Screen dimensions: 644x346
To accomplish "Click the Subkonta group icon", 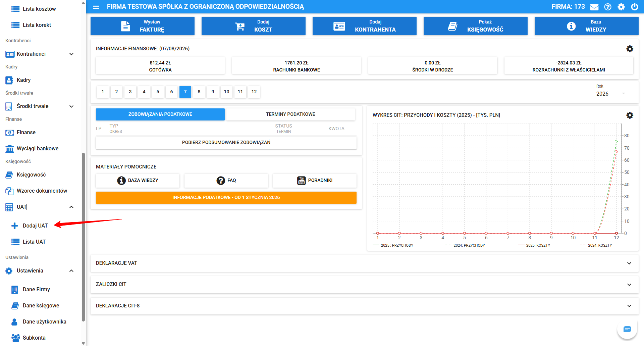I will [15, 338].
